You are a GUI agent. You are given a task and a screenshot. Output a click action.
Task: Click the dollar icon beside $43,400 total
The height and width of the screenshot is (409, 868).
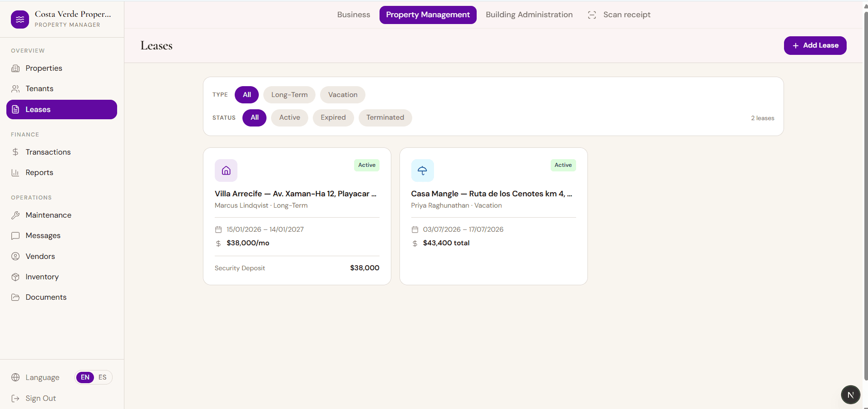(x=415, y=243)
